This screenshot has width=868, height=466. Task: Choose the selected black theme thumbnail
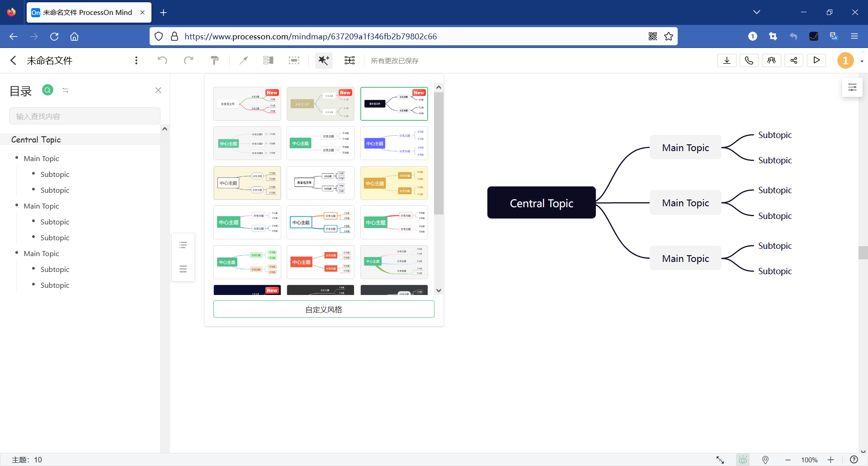(394, 104)
